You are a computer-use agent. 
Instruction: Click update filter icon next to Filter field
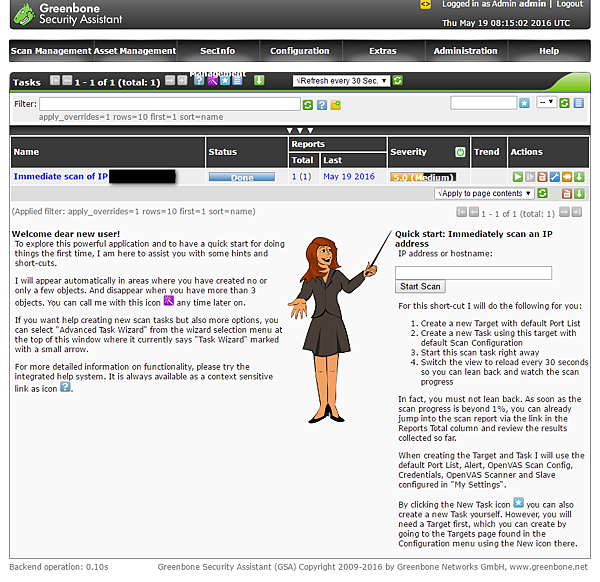(308, 105)
